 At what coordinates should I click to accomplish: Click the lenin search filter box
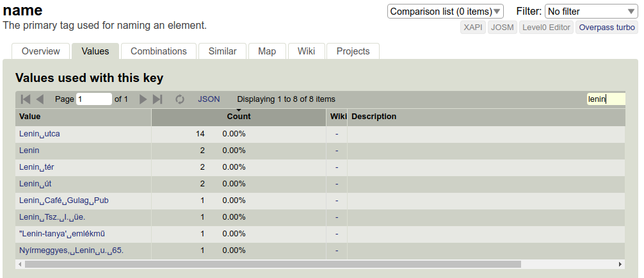[606, 99]
